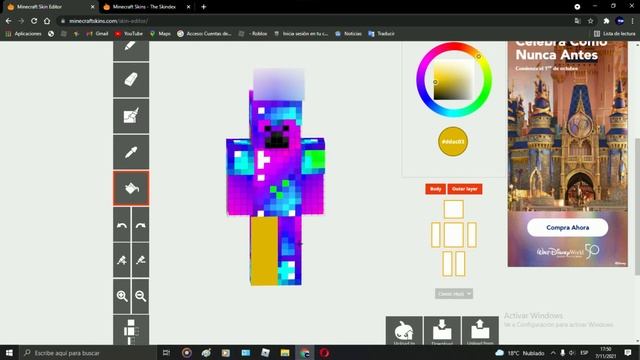
Task: Toggle left arm part in body diagram
Action: tap(436, 235)
